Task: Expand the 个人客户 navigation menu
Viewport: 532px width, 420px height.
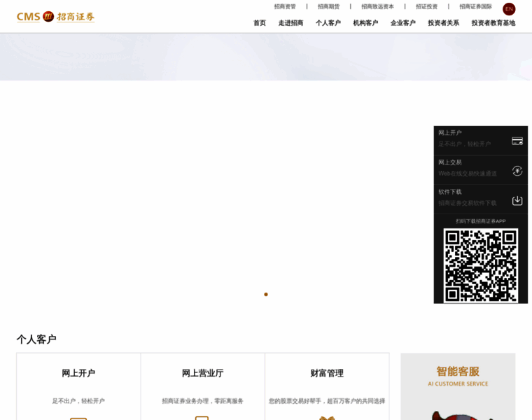Action: tap(328, 23)
